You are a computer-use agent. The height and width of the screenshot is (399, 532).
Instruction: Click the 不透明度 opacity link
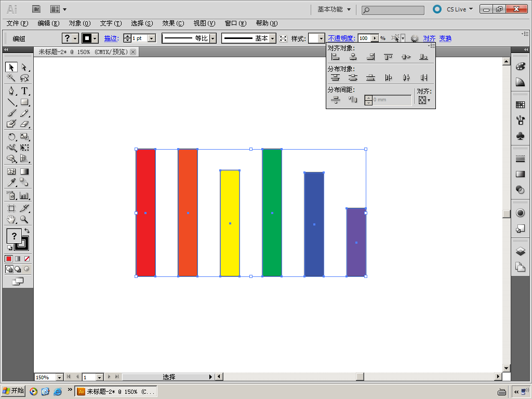point(342,38)
